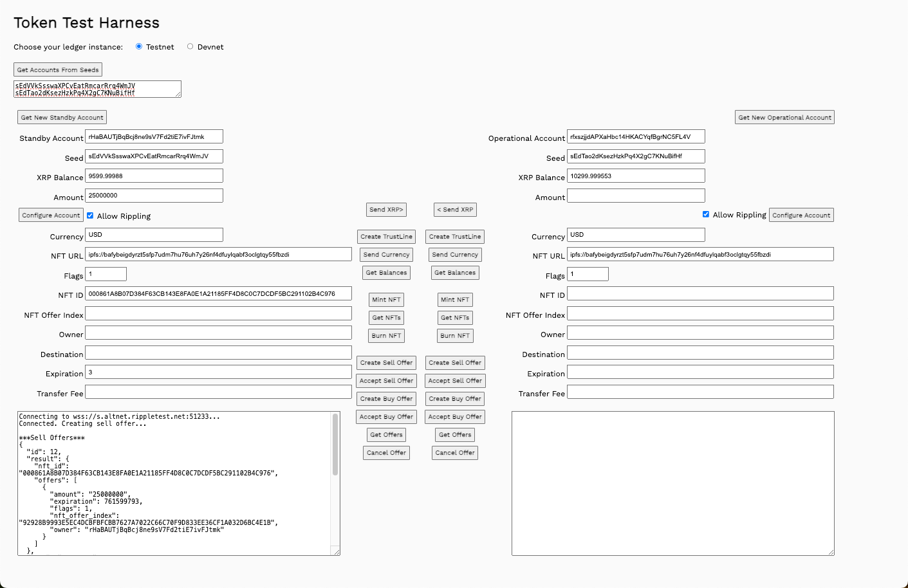This screenshot has height=588, width=908.
Task: Click the Operational Amount input field
Action: point(636,196)
